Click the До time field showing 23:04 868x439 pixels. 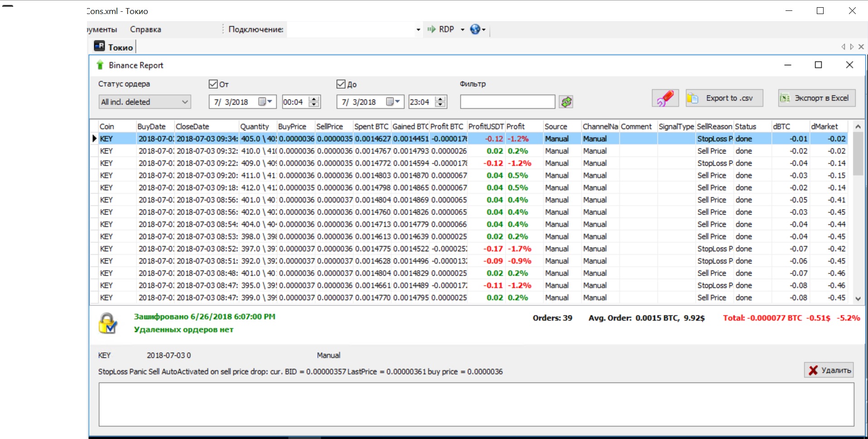coord(422,102)
